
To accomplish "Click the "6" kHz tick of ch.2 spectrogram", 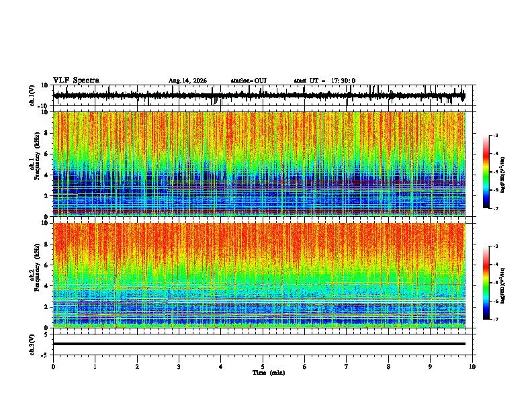I will point(46,265).
